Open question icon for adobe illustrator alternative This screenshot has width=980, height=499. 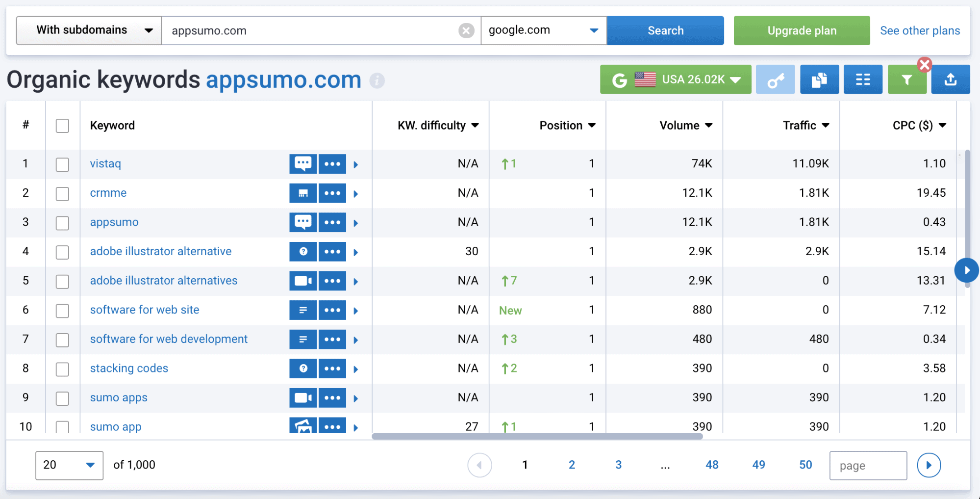(303, 252)
